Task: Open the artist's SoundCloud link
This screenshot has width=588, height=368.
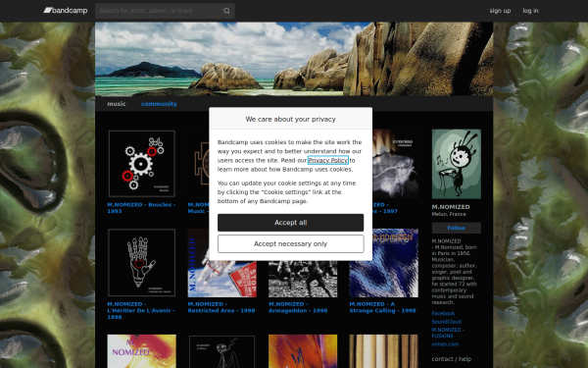Action: coord(446,322)
